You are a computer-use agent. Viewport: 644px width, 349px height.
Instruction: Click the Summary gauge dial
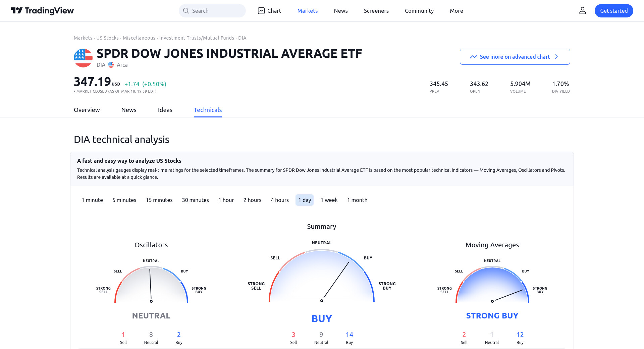pos(321,279)
